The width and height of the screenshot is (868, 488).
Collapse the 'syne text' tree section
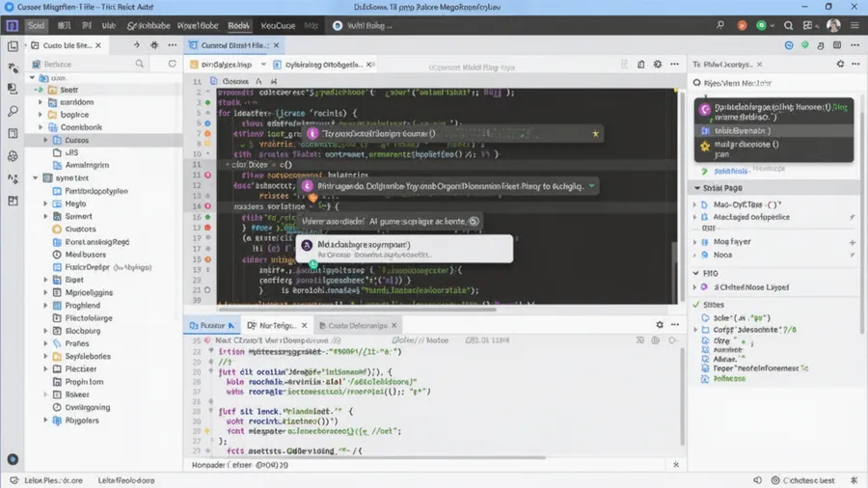click(35, 178)
